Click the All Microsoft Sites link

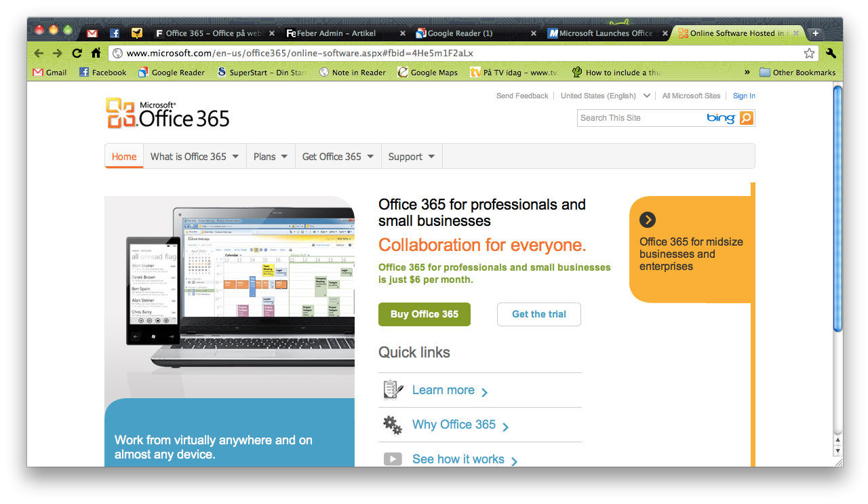click(x=692, y=96)
